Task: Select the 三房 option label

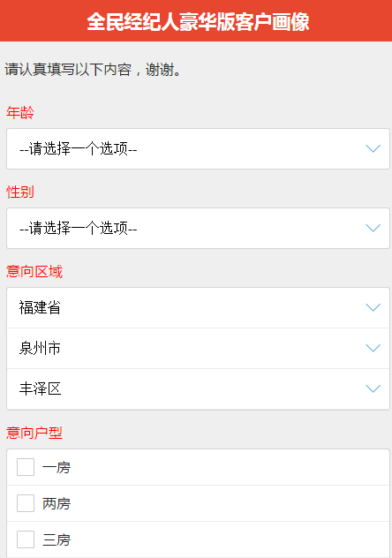Action: click(57, 539)
